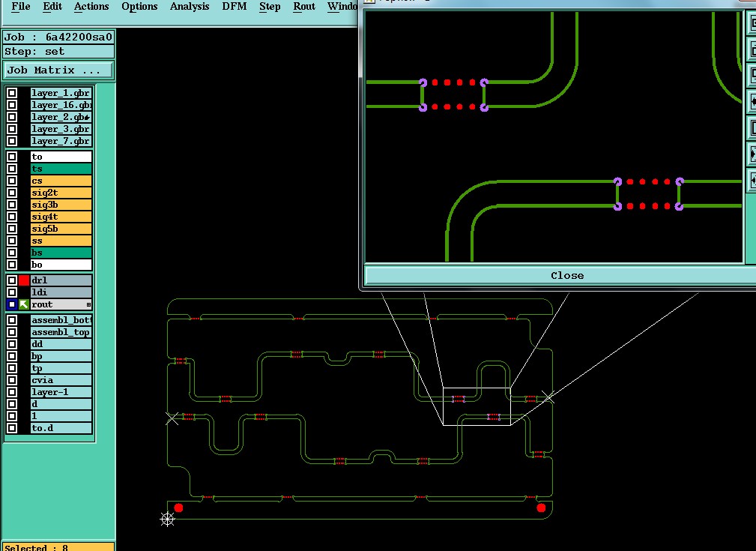Select the X marker on the panel's left edge
Screen dimensions: 756x551
172,418
